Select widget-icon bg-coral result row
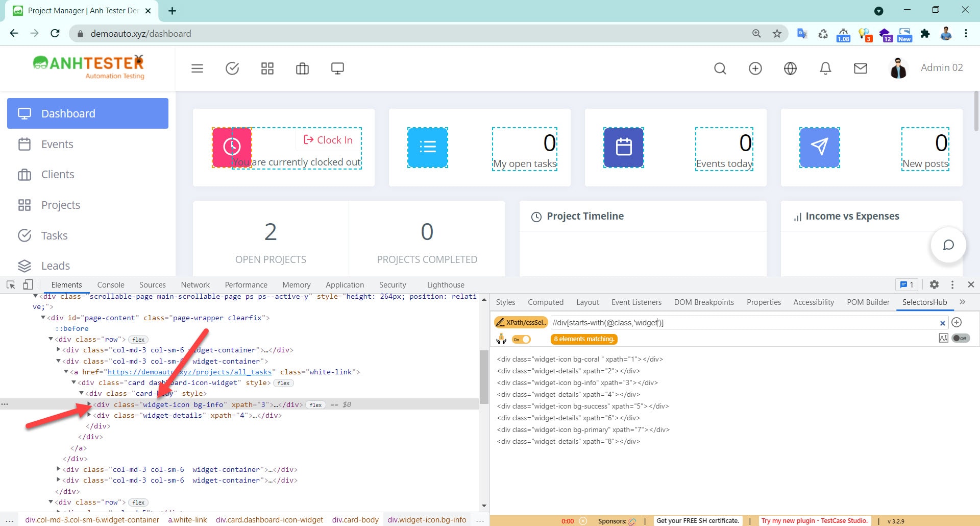 (580, 359)
